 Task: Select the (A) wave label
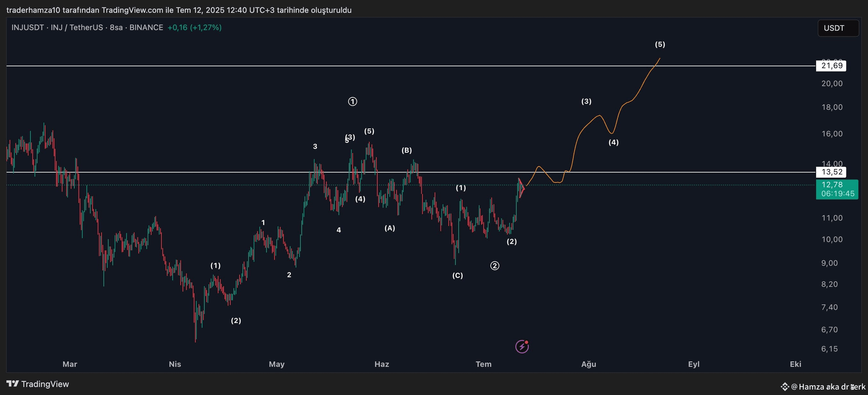pos(390,228)
